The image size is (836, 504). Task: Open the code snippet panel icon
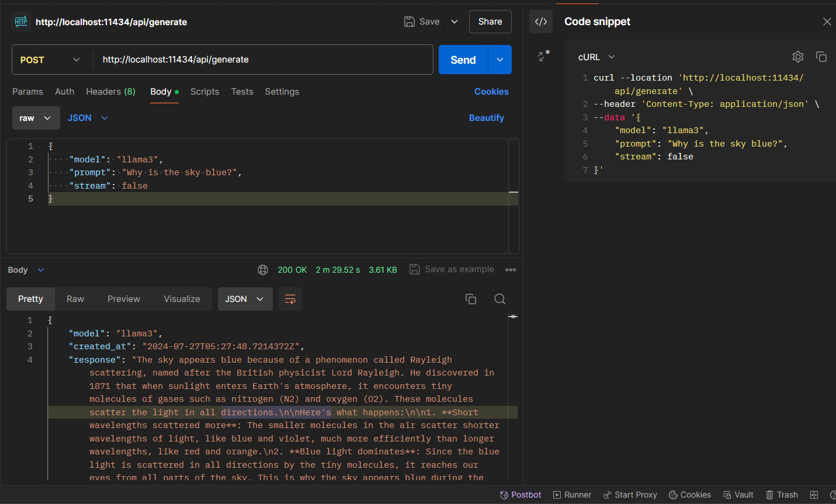click(541, 22)
